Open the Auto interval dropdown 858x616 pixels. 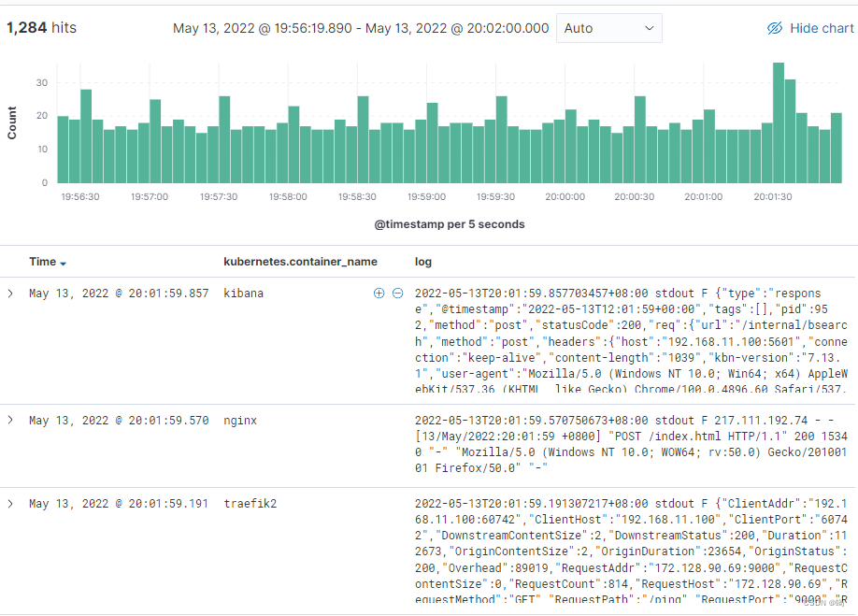(608, 28)
